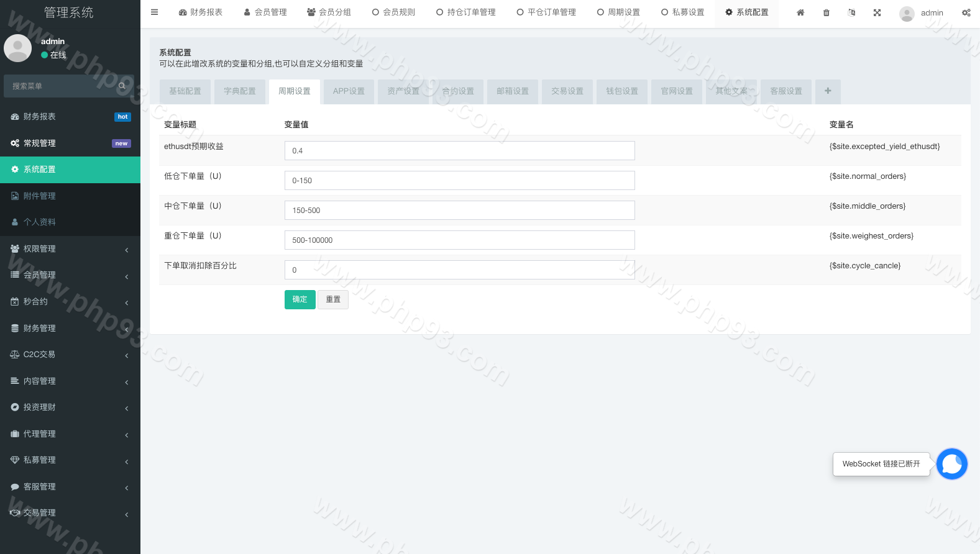Click the home icon in top bar
Viewport: 980px width, 554px height.
800,12
